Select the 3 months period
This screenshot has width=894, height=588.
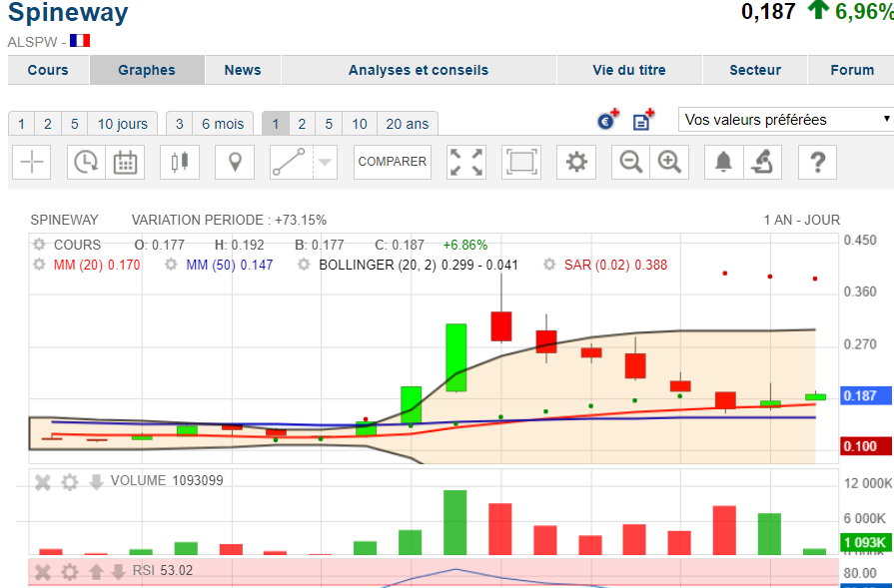tap(180, 124)
